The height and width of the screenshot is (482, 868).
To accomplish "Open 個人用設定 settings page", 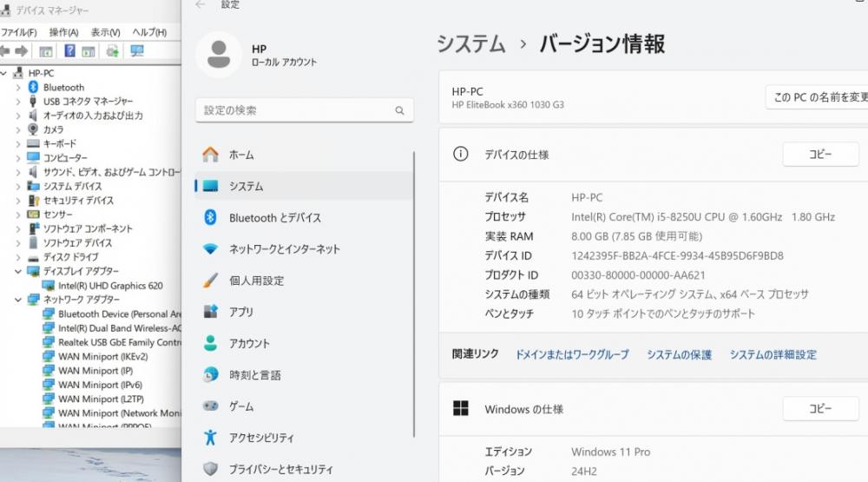I will [303, 281].
